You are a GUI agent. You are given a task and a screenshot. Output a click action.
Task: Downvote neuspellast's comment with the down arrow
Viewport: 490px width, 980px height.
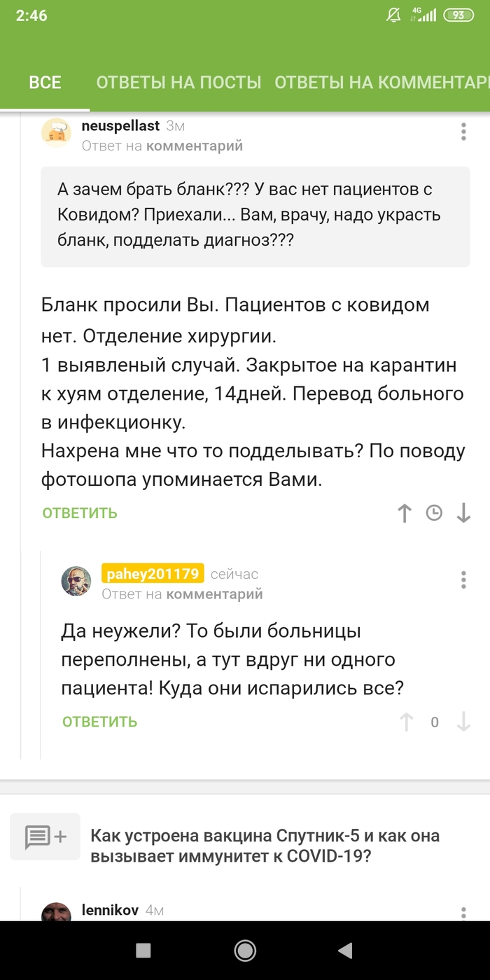point(463,513)
